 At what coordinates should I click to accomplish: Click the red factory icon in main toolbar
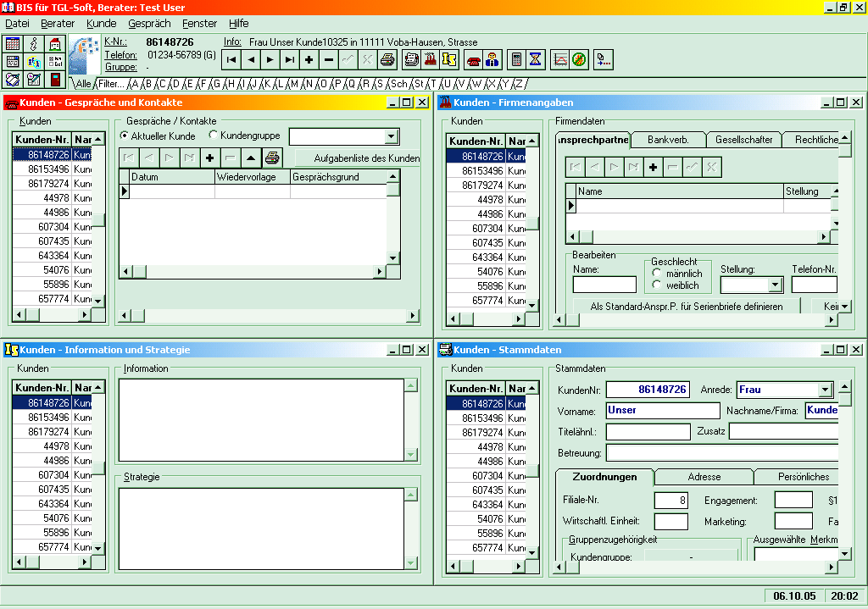pyautogui.click(x=430, y=60)
